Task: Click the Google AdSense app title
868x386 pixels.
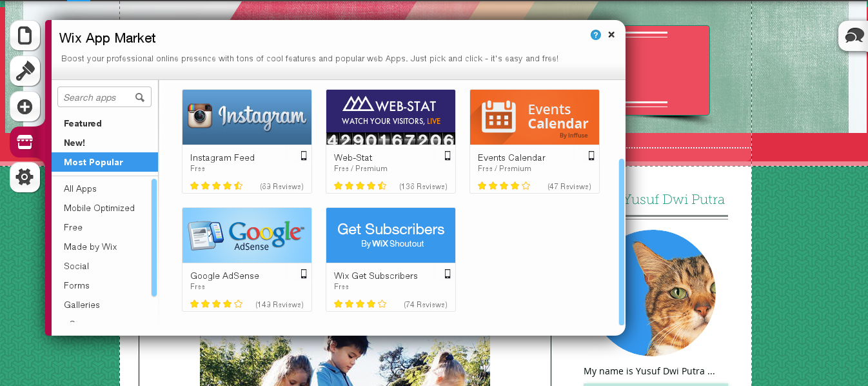Action: 224,276
